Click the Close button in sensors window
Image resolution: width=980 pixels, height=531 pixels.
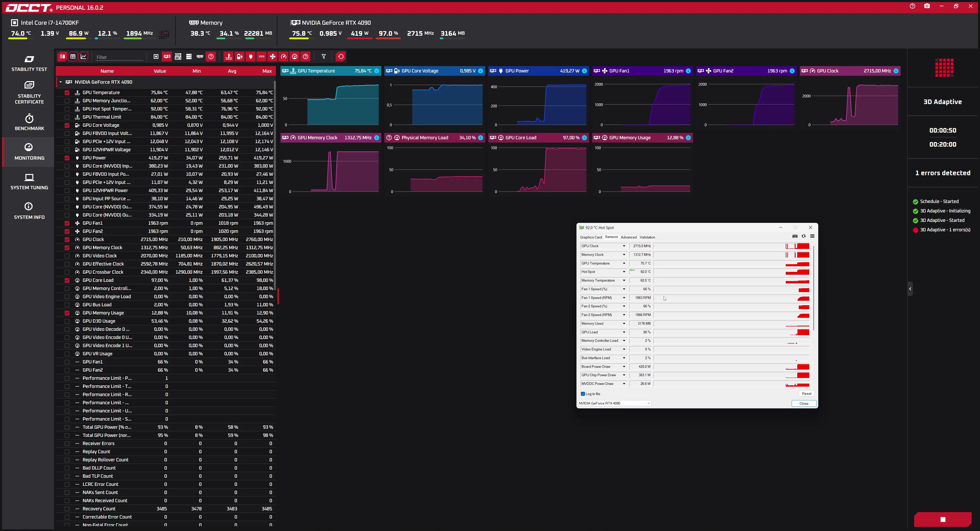[x=803, y=404]
